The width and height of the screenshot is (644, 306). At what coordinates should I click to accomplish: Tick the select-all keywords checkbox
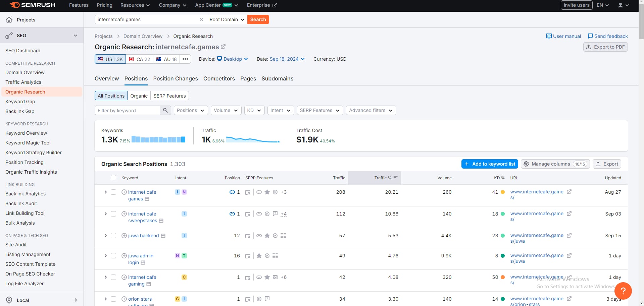(113, 178)
